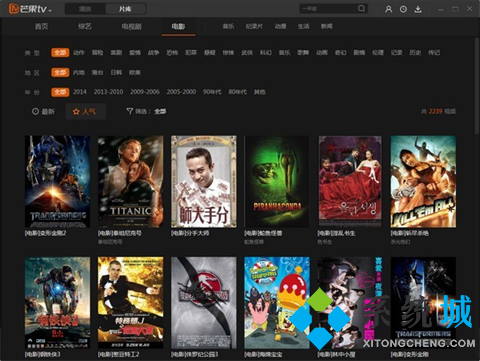Viewport: 480px width, 361px height.
Task: Open the downloads icon
Action: coord(418,9)
